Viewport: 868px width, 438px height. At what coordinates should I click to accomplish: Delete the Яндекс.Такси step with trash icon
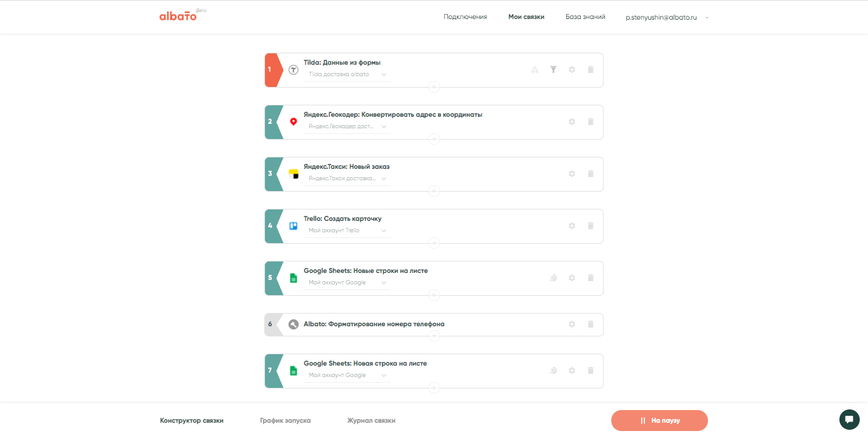click(x=590, y=174)
